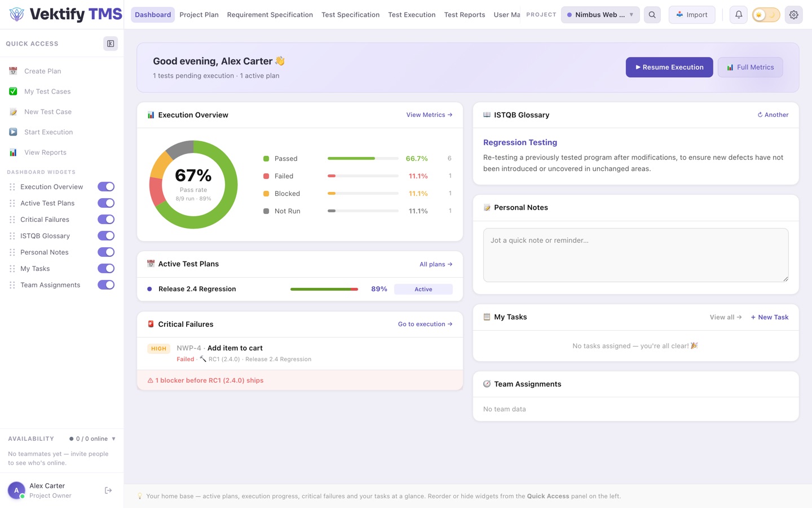Follow the View Metrics link
The image size is (812, 508).
pos(429,115)
